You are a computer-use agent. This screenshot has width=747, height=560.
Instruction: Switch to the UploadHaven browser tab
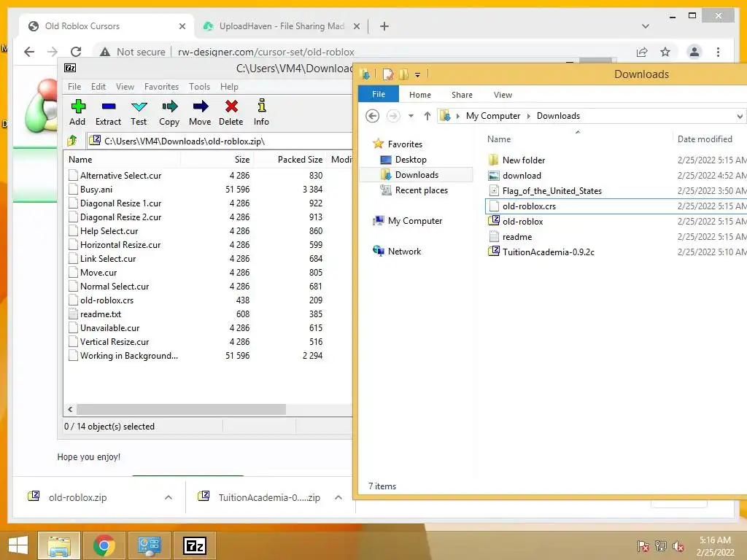[x=281, y=26]
